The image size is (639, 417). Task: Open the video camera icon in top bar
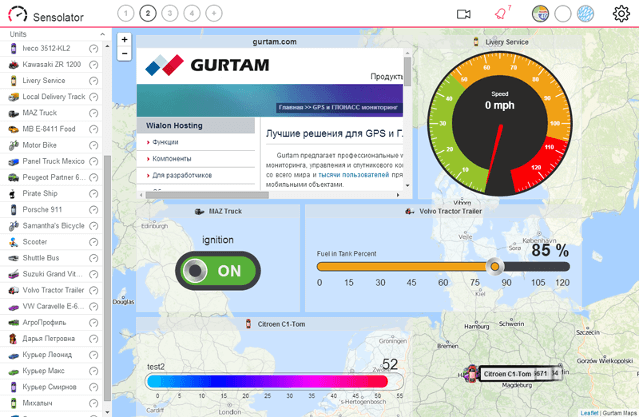coord(463,14)
